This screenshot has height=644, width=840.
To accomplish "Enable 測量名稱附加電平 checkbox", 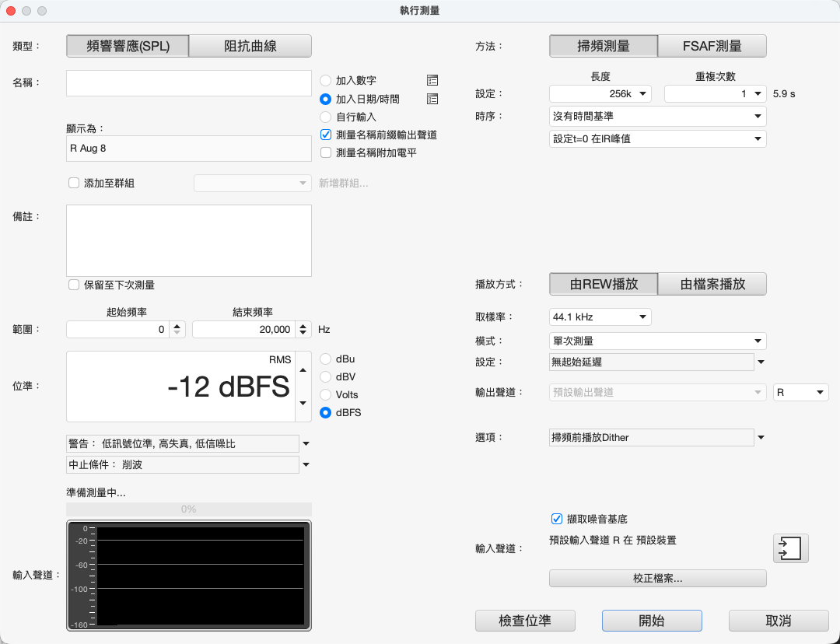I will pyautogui.click(x=326, y=152).
